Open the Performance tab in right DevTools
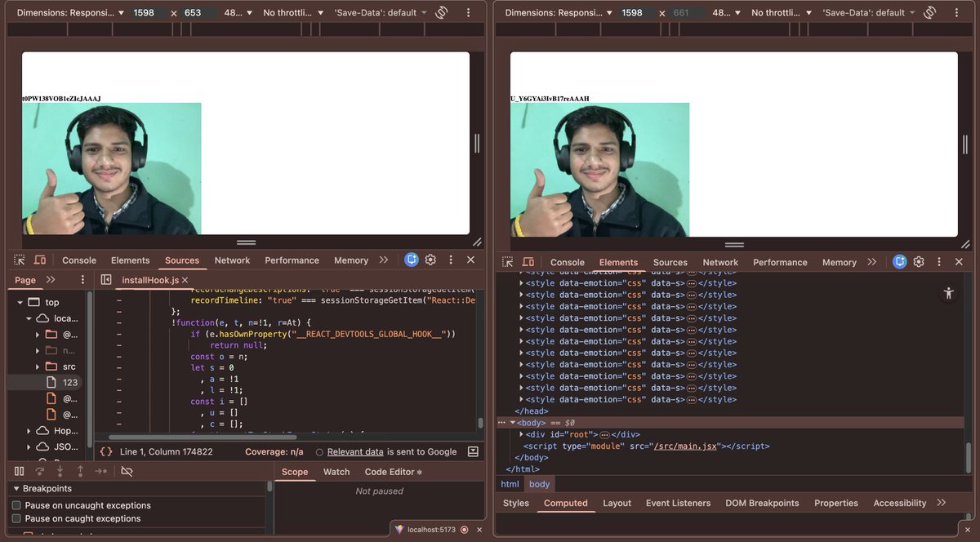 coord(780,262)
